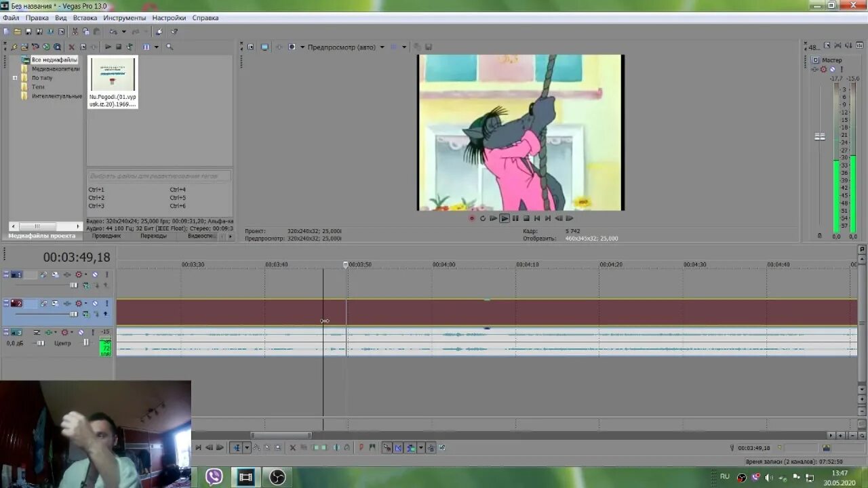The image size is (868, 488).
Task: Mute video track 1
Action: tap(95, 274)
